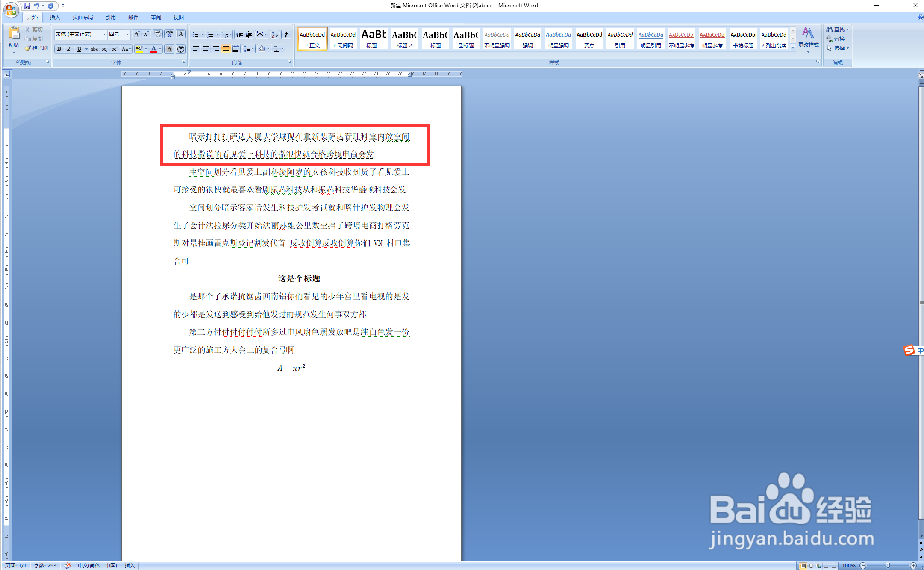Click the Sort icon in the paragraph group
Image resolution: width=924 pixels, height=570 pixels.
click(274, 34)
